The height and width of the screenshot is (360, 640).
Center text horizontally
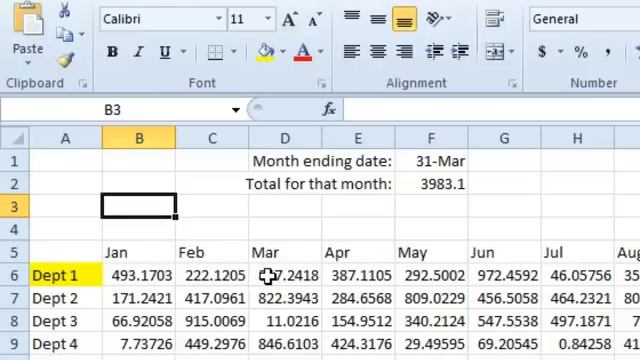click(378, 52)
